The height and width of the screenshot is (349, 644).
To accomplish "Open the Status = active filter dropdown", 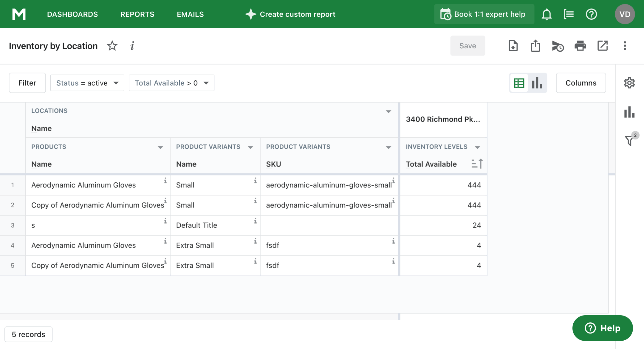I will click(x=87, y=83).
